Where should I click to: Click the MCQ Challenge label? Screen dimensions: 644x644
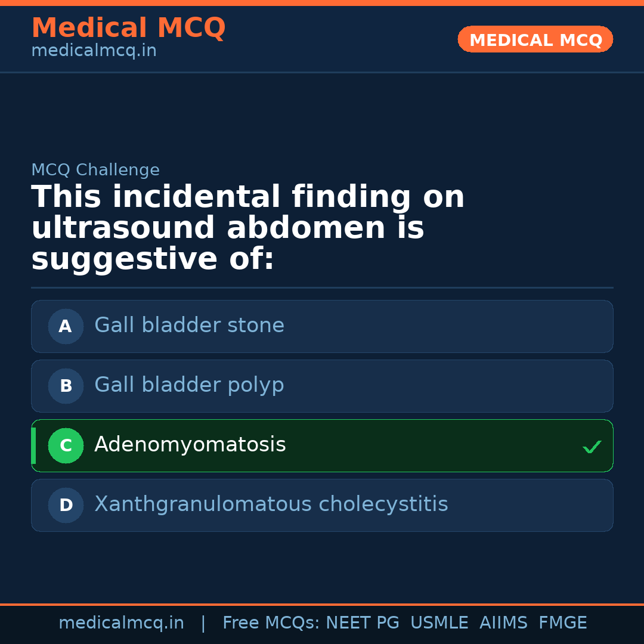click(x=95, y=170)
